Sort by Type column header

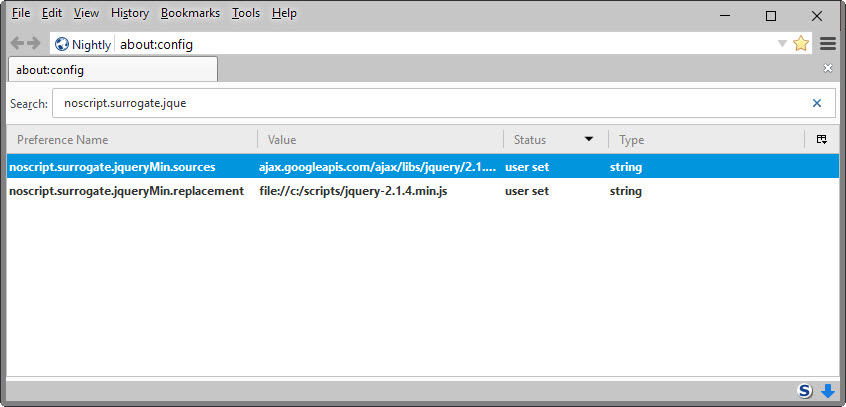pos(706,140)
